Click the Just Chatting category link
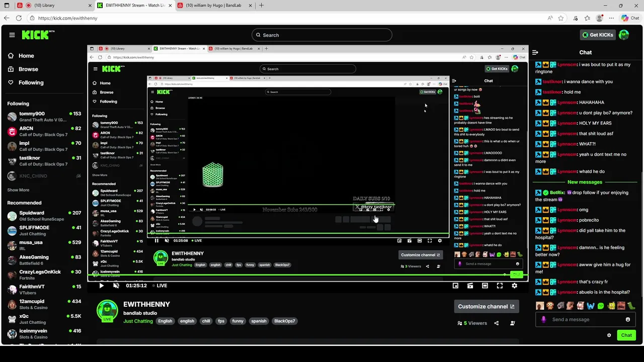This screenshot has height=362, width=644. click(x=138, y=321)
